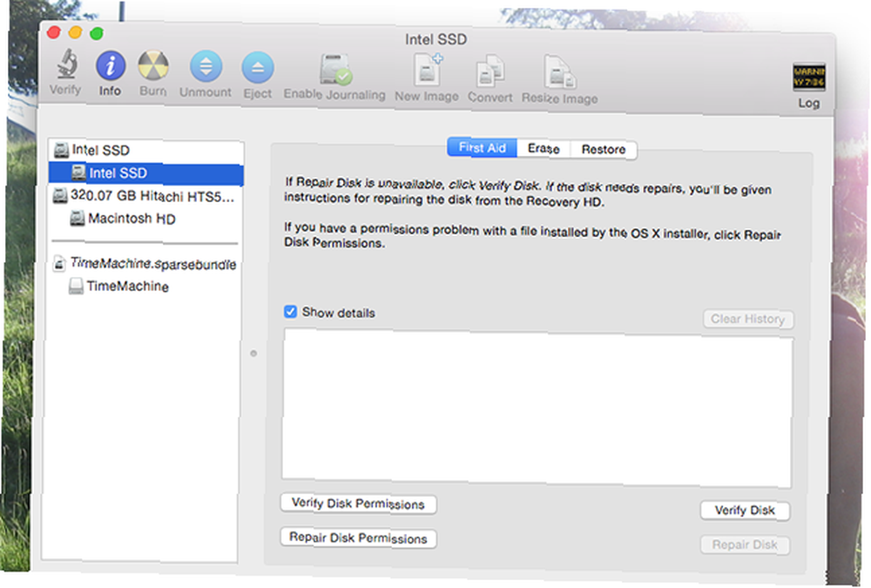Select the top-level Intel SSD disk
Viewport: 871px width, 588px height.
tap(146, 150)
